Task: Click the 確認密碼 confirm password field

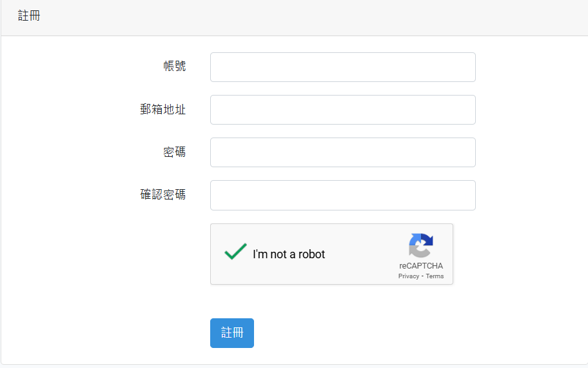Action: (343, 195)
